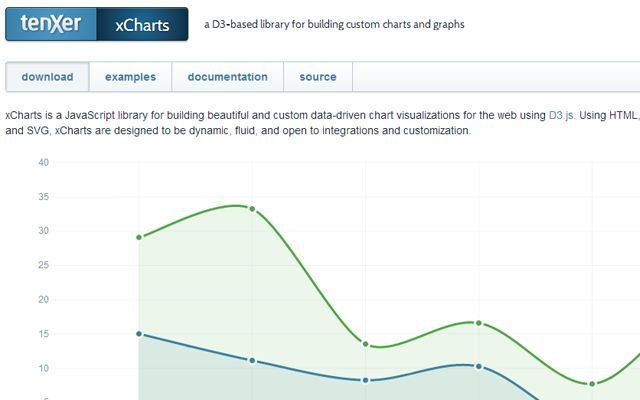Click the tenXer logo
The width and height of the screenshot is (640, 400).
[51, 24]
